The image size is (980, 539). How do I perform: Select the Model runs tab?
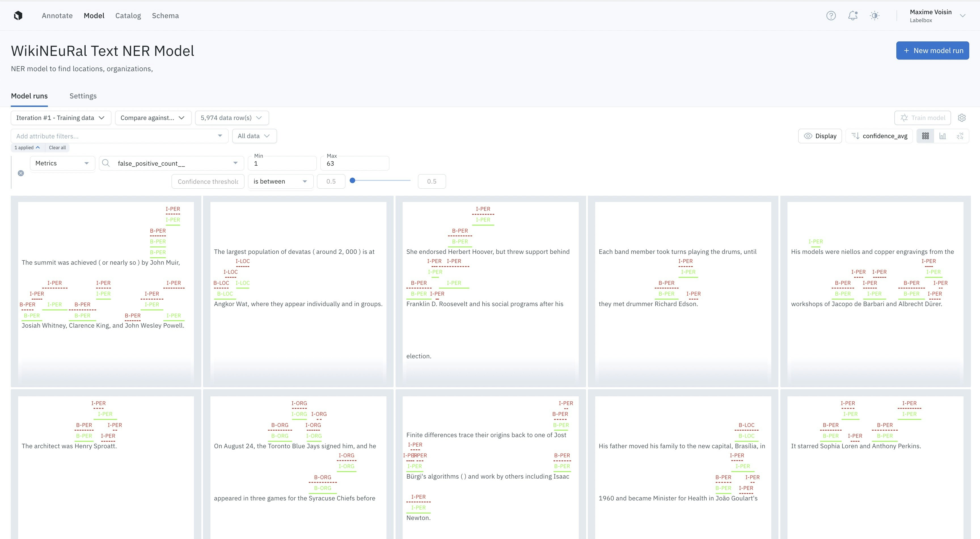click(29, 96)
